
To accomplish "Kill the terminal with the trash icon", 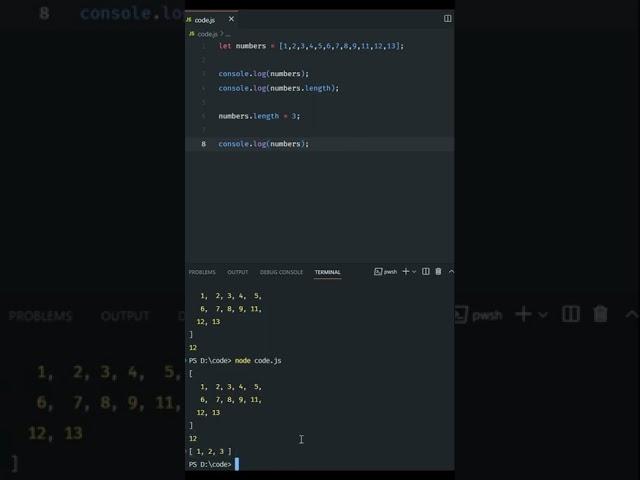I will [438, 271].
